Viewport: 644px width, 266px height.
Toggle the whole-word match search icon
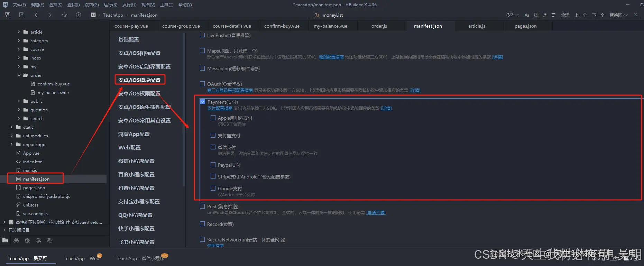536,15
